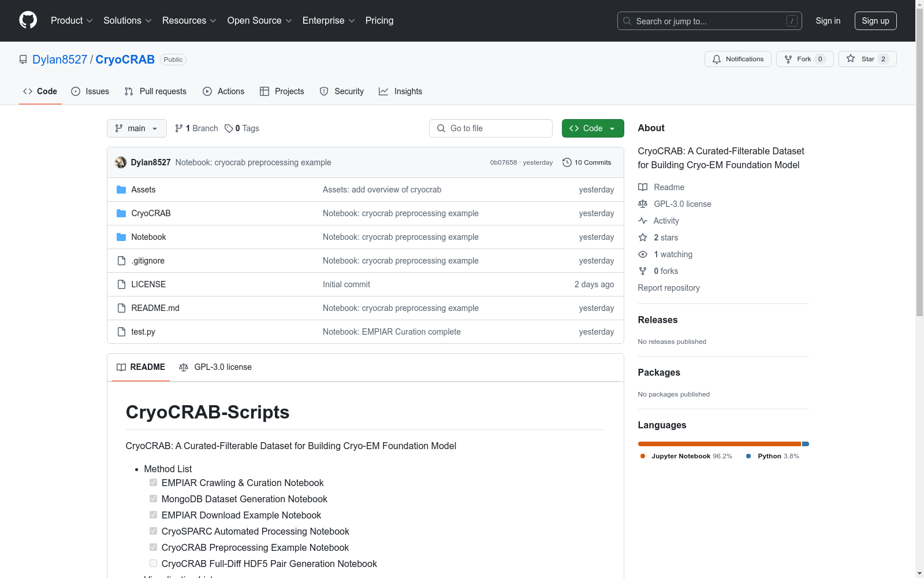Click the commit history clock icon
Image resolution: width=924 pixels, height=578 pixels.
pos(567,162)
